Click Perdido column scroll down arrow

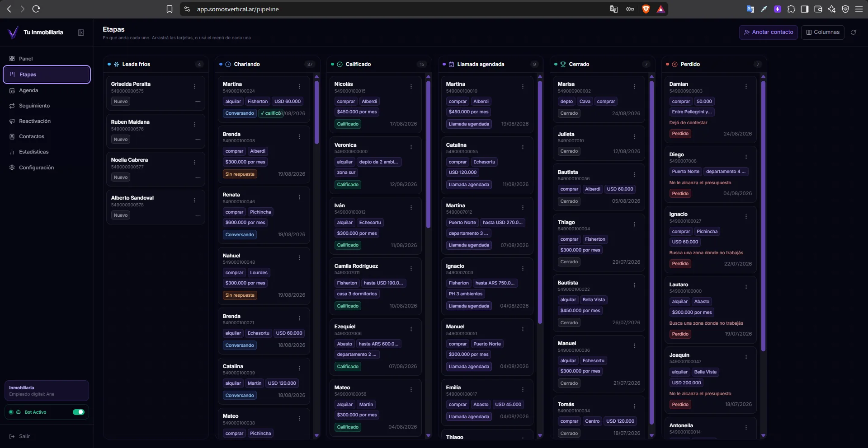(763, 436)
